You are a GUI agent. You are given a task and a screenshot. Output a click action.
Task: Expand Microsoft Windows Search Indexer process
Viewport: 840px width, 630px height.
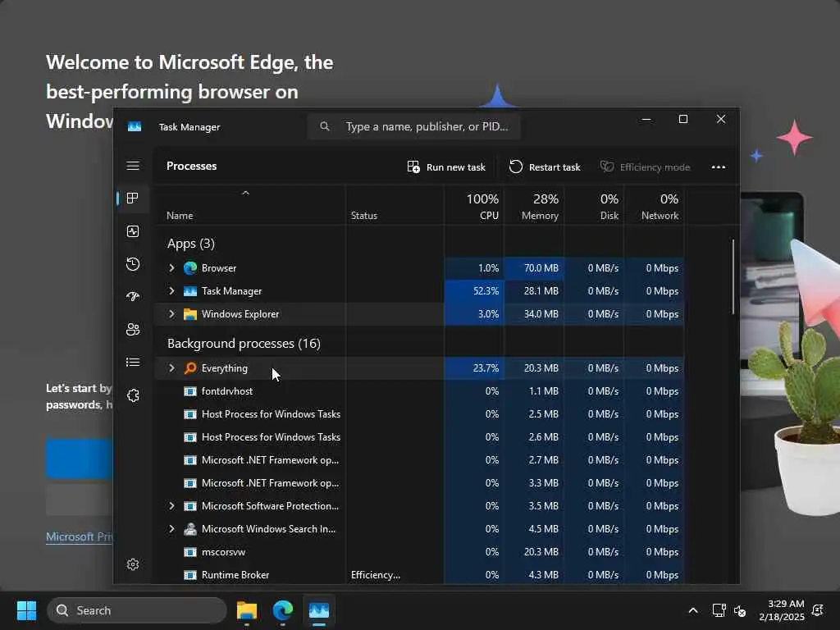pyautogui.click(x=171, y=529)
